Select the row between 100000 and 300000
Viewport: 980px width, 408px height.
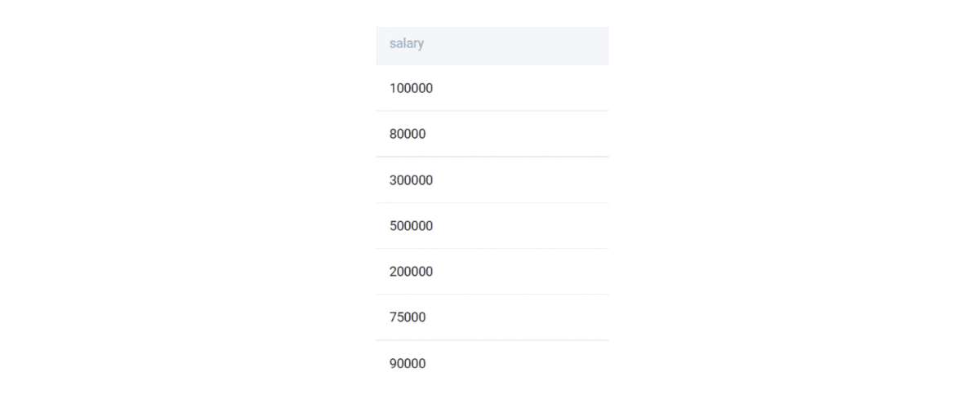(492, 134)
